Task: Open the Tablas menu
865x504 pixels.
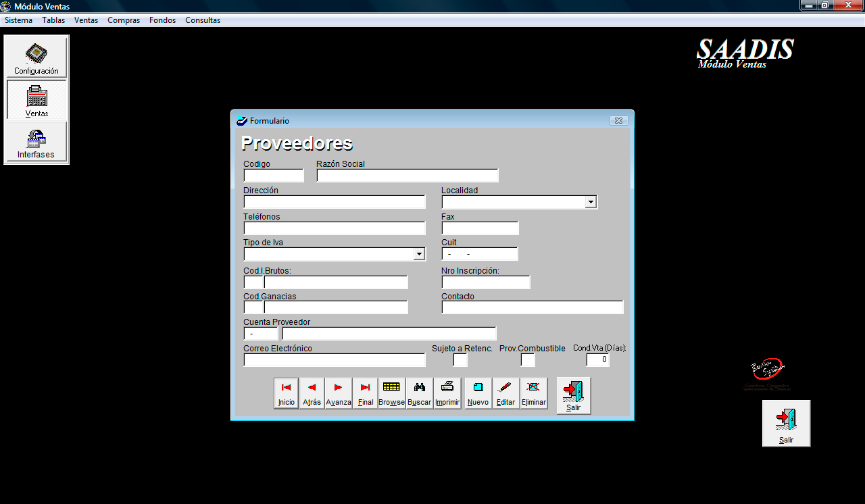Action: (53, 20)
